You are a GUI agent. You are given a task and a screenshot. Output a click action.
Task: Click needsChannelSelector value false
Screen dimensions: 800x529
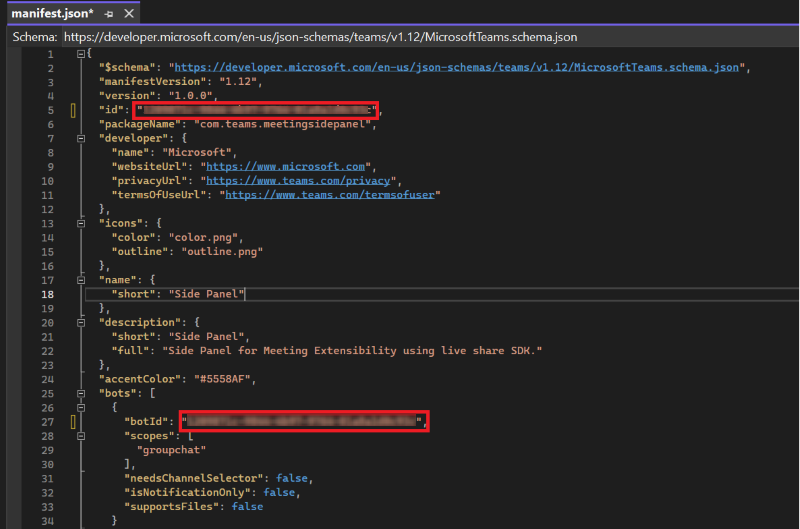(291, 478)
